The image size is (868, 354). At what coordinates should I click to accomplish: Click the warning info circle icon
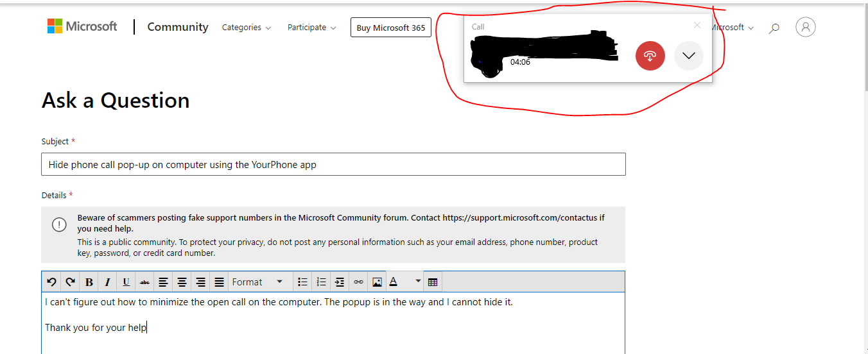(x=59, y=224)
